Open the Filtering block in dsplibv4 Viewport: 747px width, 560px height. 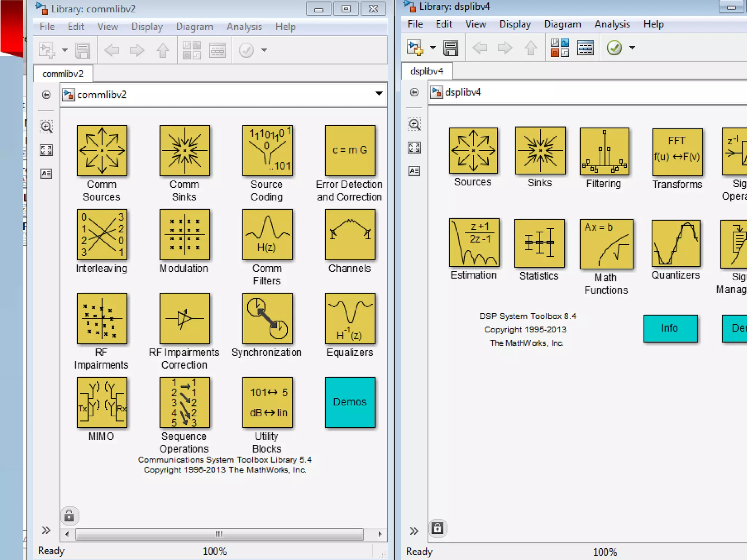click(604, 151)
